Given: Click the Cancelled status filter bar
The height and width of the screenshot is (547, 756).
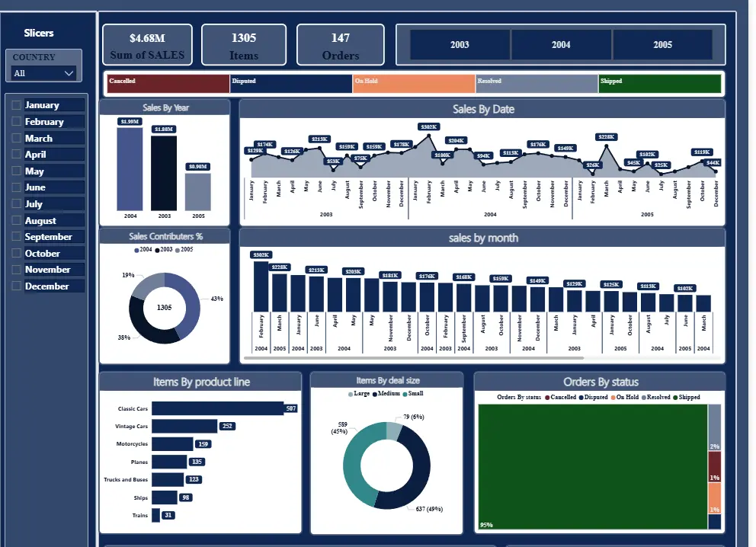Looking at the screenshot, I should (167, 83).
